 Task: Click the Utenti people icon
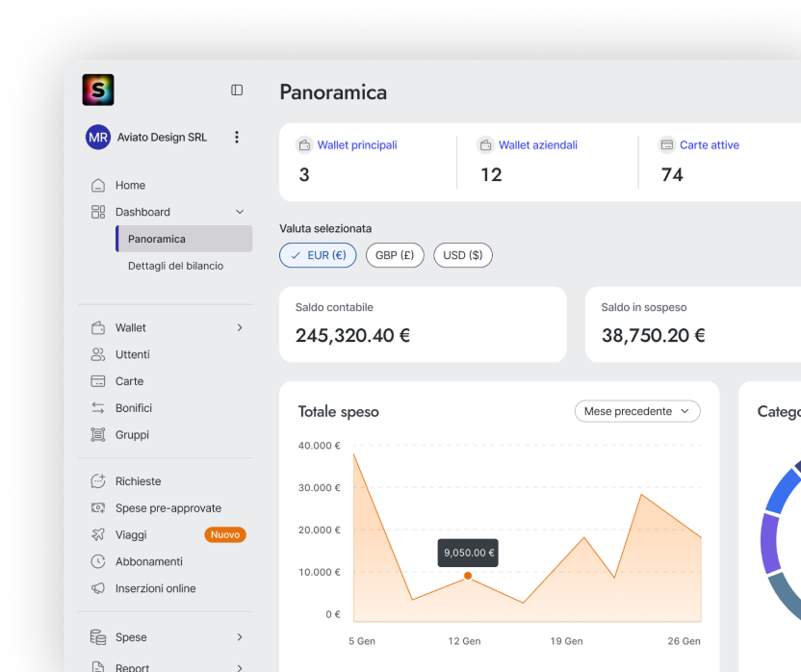[x=97, y=354]
